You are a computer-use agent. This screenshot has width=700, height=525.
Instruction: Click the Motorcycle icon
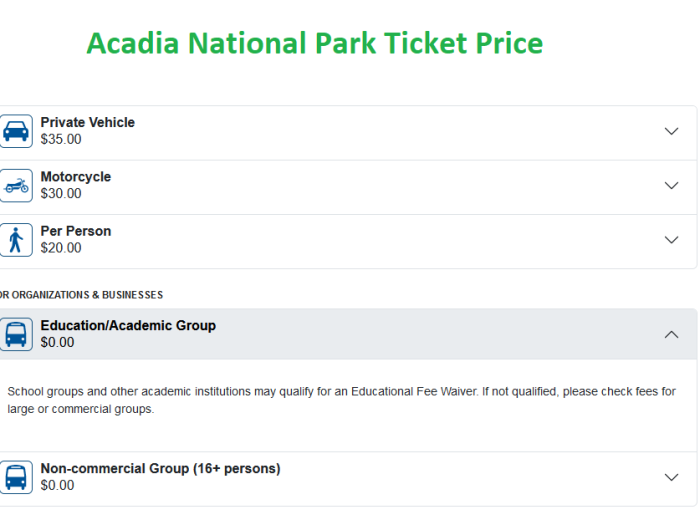(x=16, y=186)
